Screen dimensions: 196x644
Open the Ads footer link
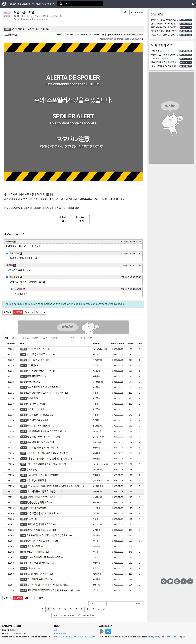click(56, 630)
